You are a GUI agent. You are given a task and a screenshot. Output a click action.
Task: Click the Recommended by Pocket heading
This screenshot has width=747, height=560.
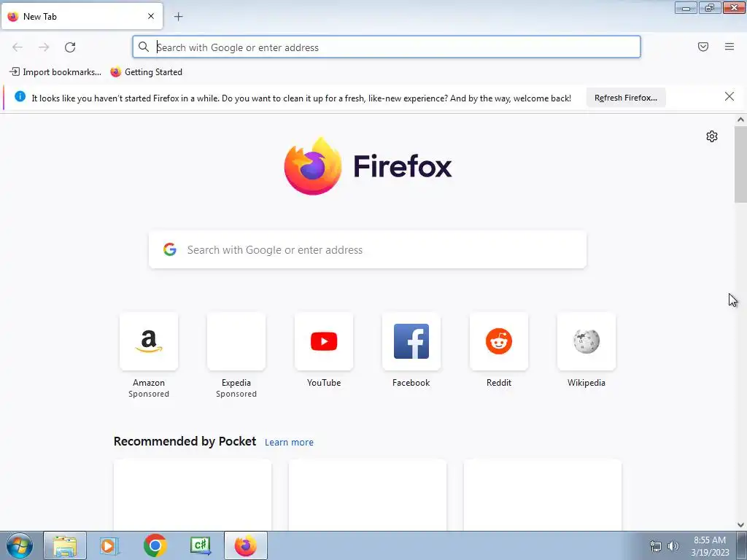coord(185,441)
